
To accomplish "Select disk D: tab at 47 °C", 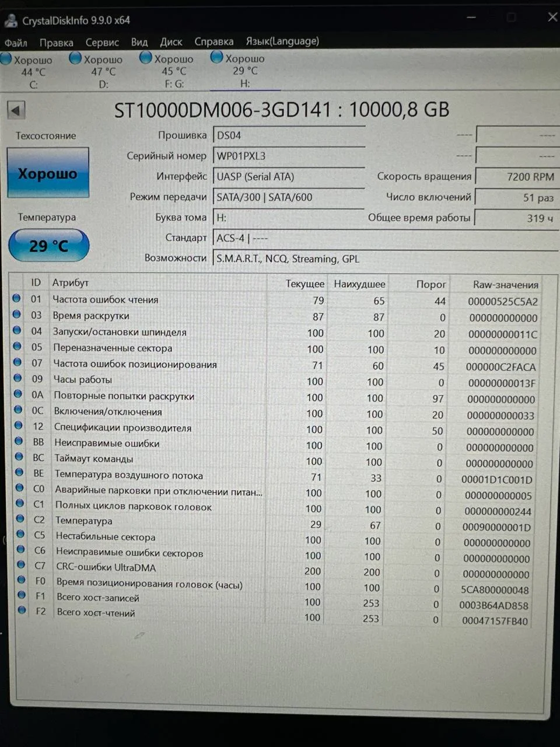I will 99,71.
